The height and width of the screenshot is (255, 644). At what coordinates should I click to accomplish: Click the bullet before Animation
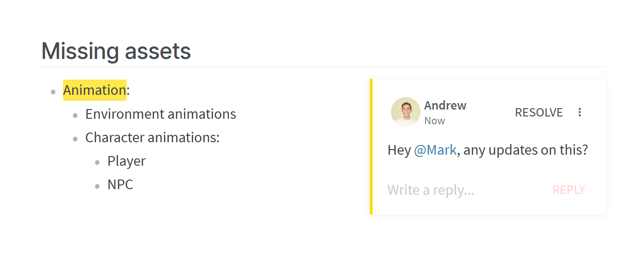click(53, 92)
